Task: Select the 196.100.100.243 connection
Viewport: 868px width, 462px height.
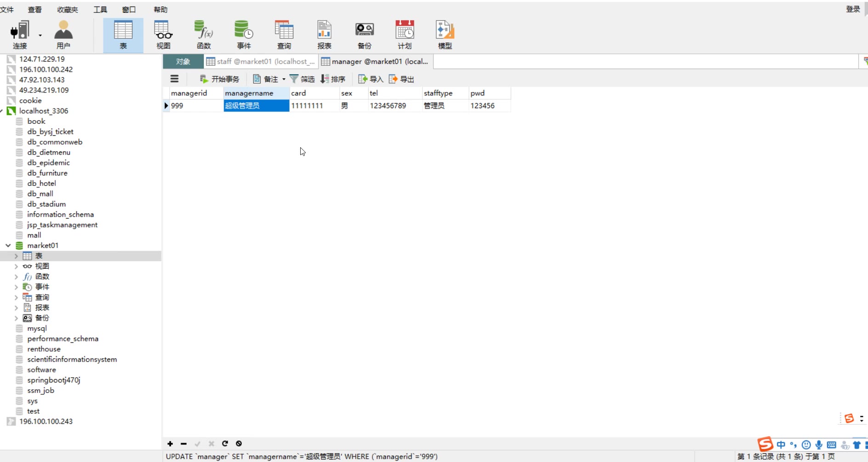Action: click(x=46, y=422)
